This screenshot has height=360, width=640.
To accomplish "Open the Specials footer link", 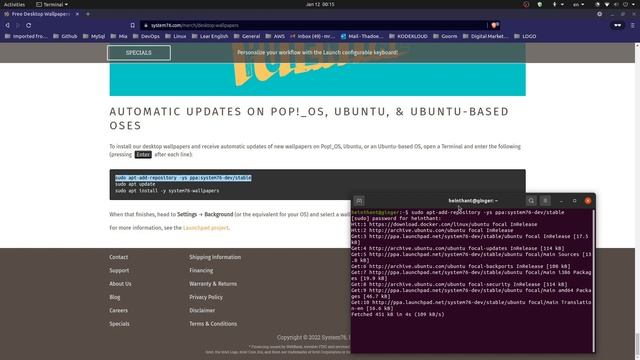I will coord(119,324).
